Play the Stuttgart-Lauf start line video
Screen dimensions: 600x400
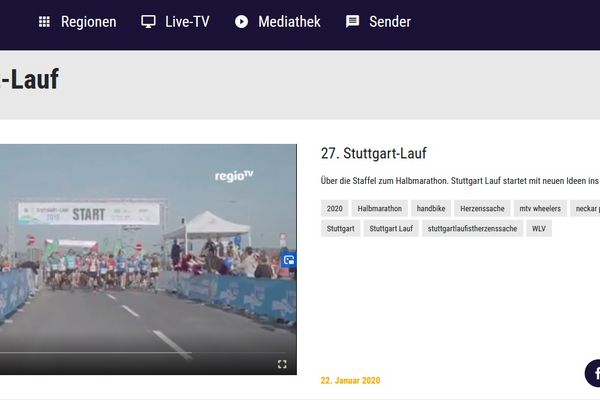(148, 259)
